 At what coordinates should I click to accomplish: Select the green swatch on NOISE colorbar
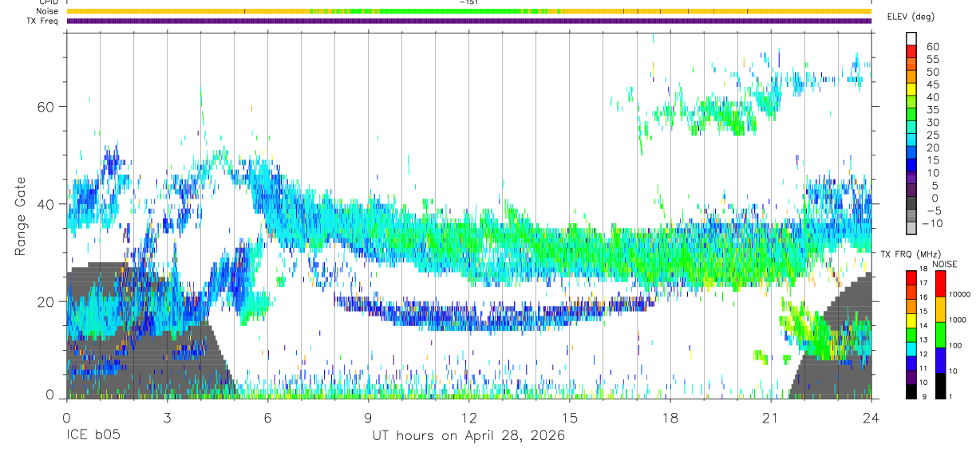[940, 335]
